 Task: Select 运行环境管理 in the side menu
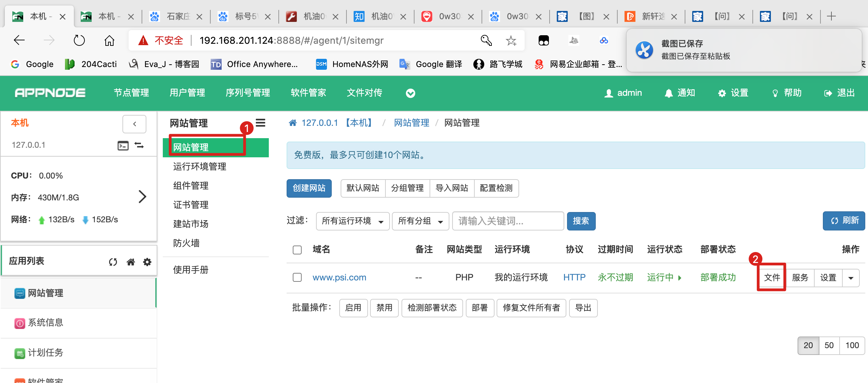[199, 167]
